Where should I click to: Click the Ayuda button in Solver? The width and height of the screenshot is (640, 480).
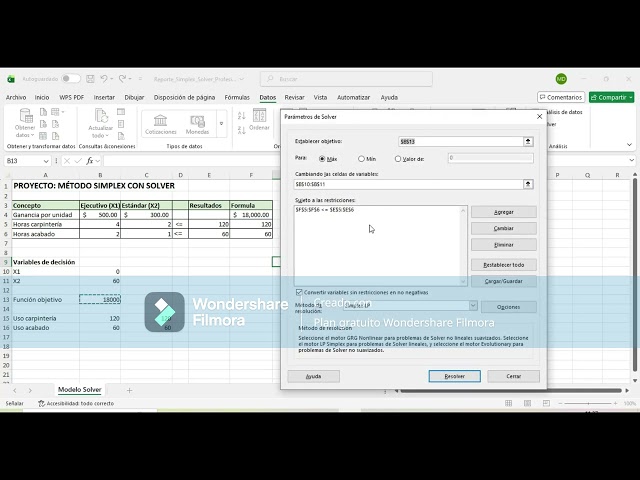coord(313,376)
